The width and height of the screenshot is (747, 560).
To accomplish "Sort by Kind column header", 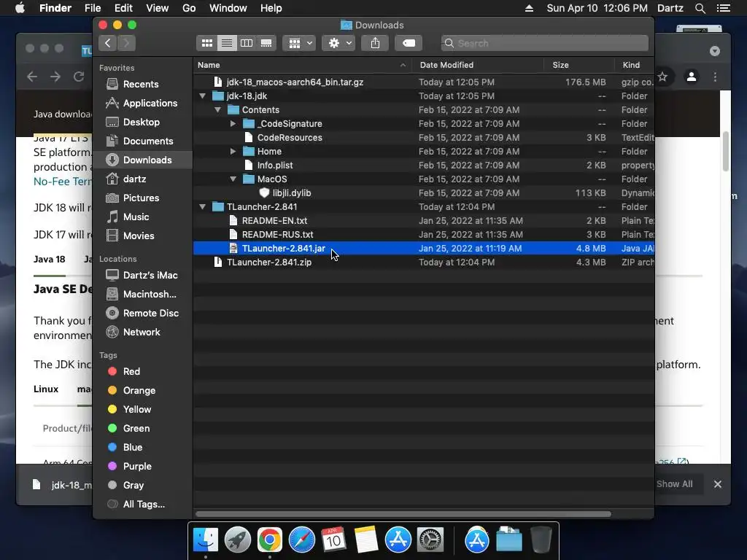I will coord(634,65).
